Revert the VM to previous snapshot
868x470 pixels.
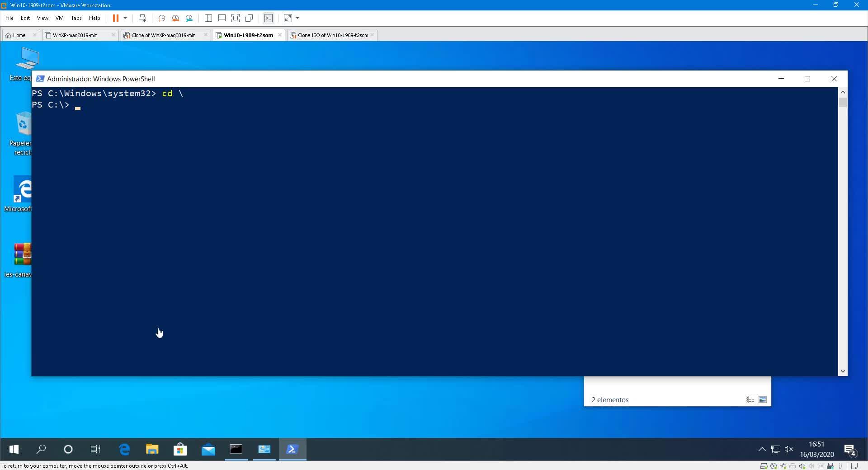pos(175,18)
